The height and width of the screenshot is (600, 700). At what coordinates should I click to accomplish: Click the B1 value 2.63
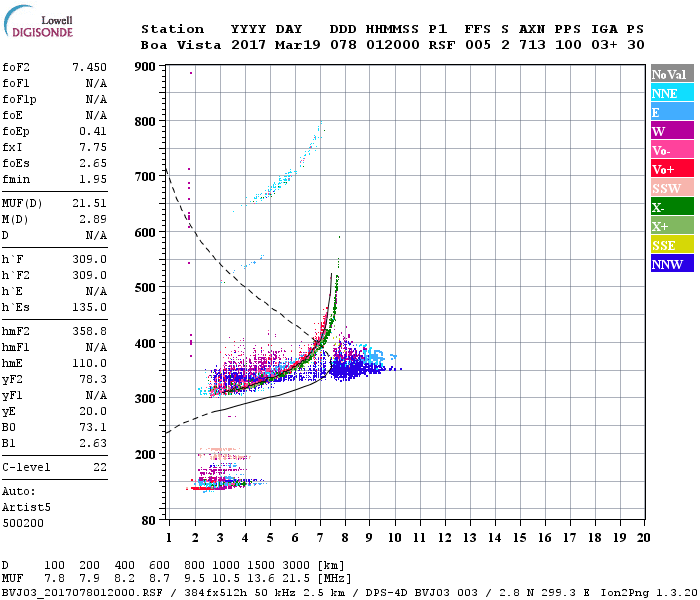coord(93,444)
